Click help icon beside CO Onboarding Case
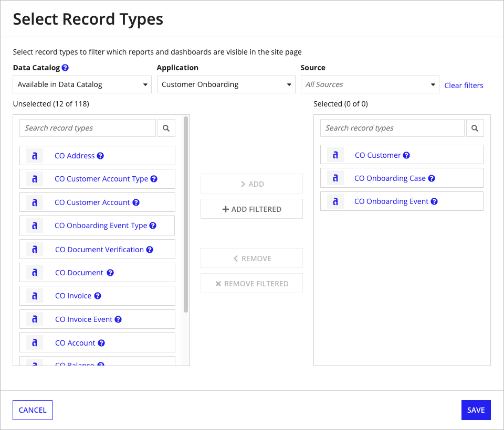504x430 pixels. (x=432, y=178)
